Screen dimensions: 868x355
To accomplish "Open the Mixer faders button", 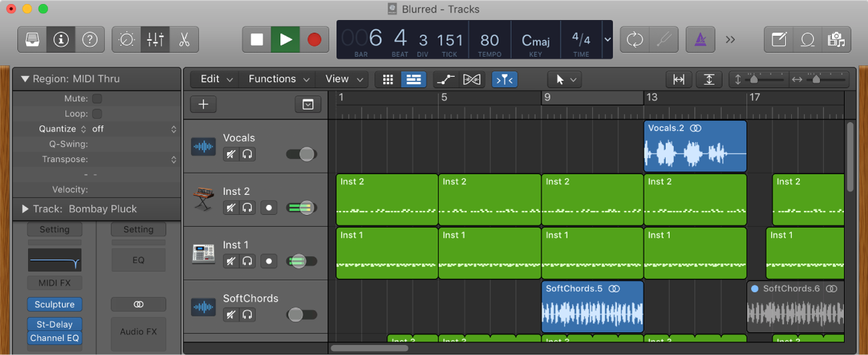I will [x=155, y=40].
